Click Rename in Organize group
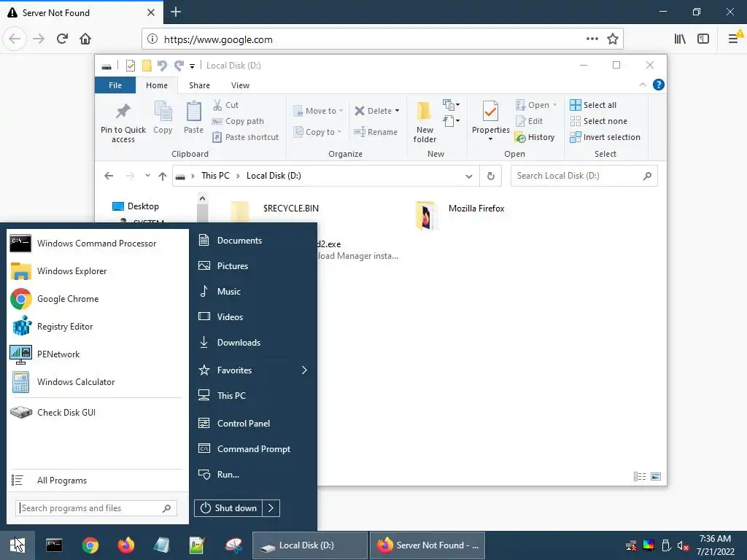The width and height of the screenshot is (747, 560). pos(376,132)
